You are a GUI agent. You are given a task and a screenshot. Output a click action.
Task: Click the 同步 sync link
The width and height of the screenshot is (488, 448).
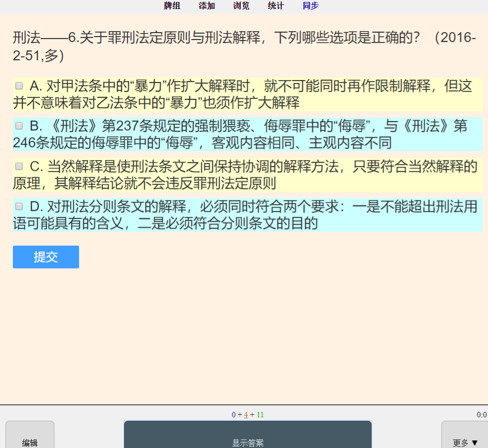(311, 5)
